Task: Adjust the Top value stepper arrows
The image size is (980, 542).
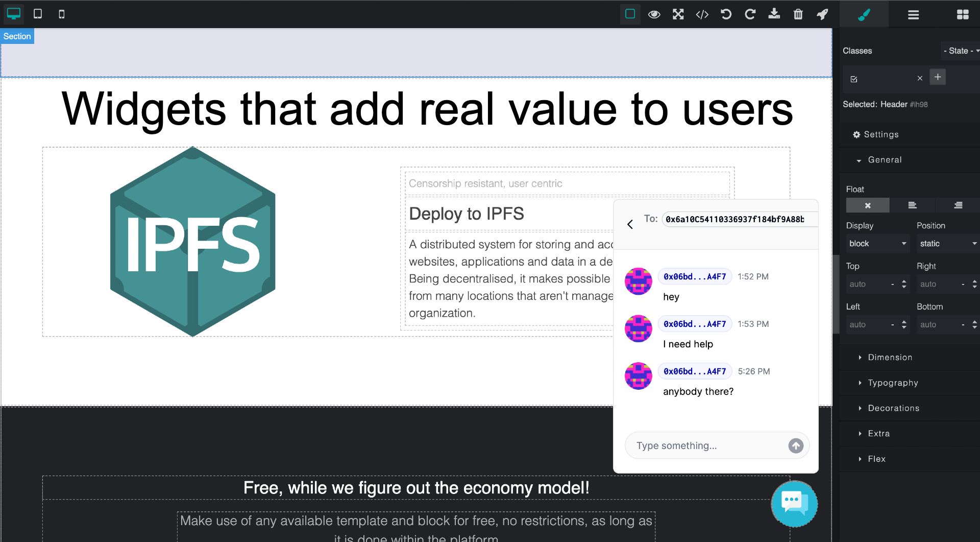Action: click(x=904, y=284)
